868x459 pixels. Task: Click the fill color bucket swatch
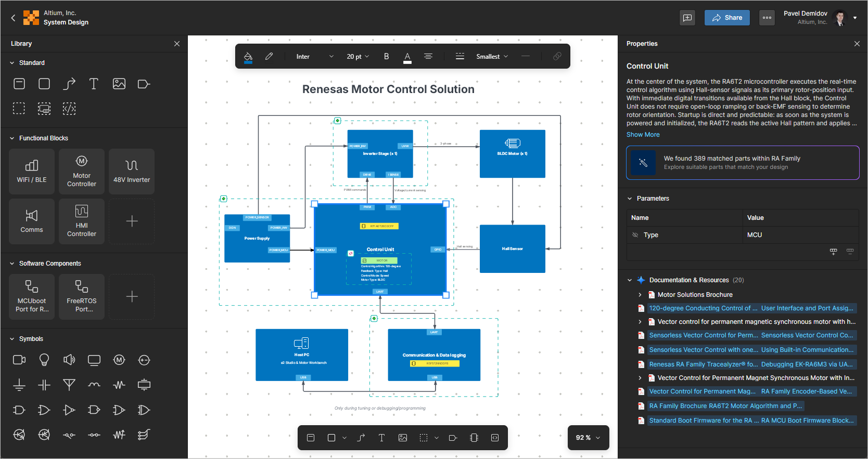[248, 57]
